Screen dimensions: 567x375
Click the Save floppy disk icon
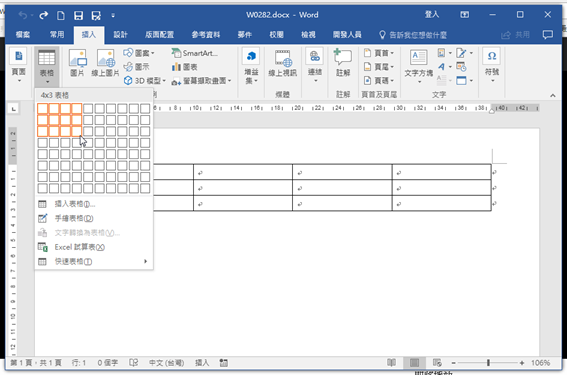tap(78, 15)
